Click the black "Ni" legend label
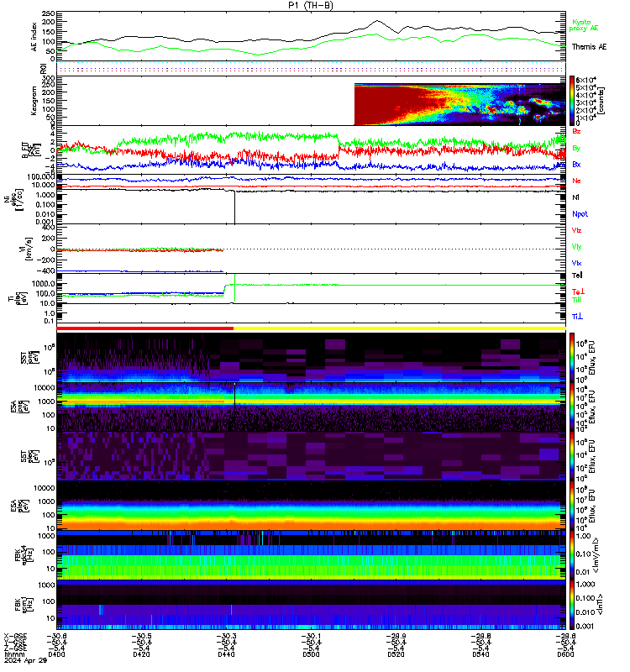 (575, 197)
